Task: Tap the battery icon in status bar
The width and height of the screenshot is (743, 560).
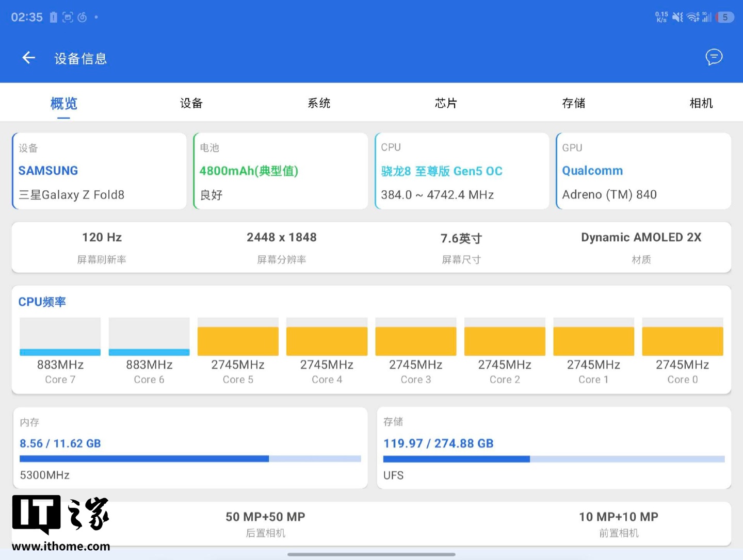Action: tap(53, 17)
